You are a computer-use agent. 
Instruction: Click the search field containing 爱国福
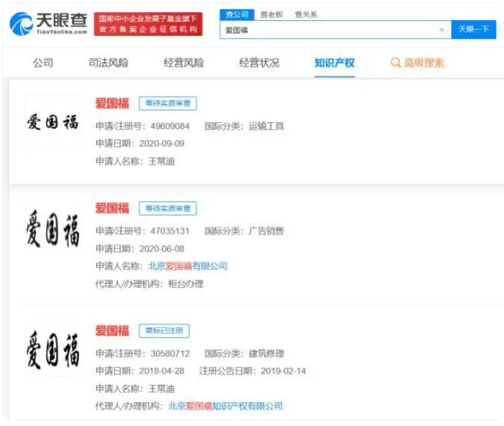(330, 30)
